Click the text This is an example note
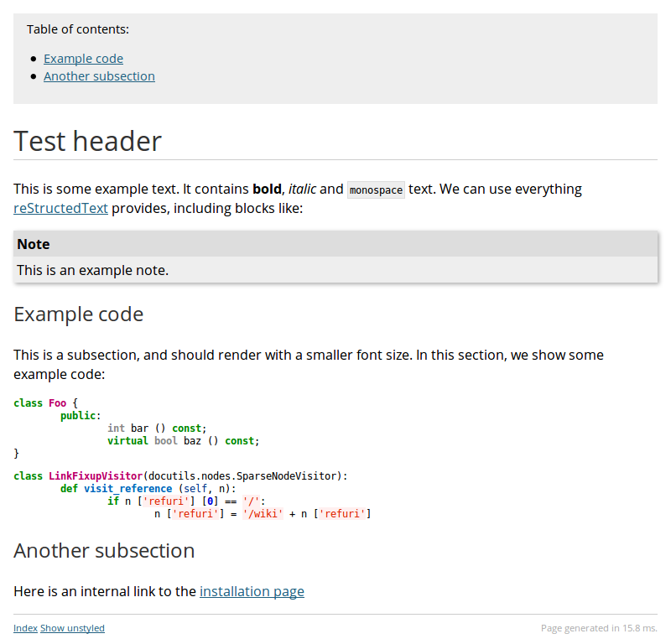Viewport: 671px width, 644px height. 92,270
